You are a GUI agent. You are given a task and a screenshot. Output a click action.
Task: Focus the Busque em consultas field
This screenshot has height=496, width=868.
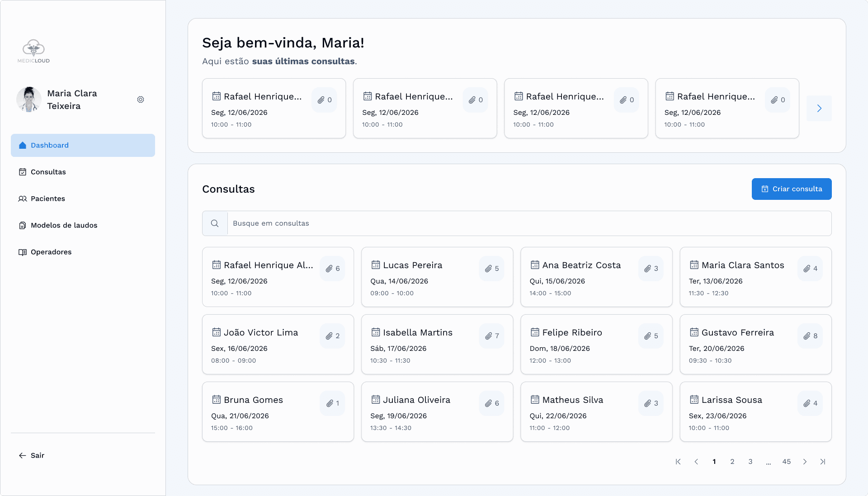pyautogui.click(x=529, y=223)
